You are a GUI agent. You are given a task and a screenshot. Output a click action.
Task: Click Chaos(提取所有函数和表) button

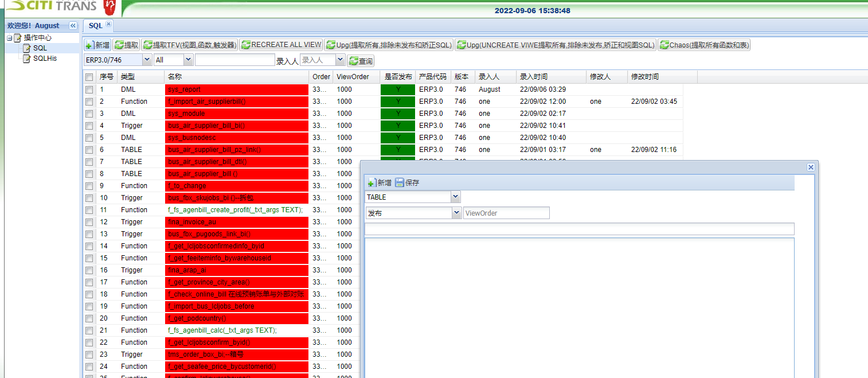(x=703, y=45)
